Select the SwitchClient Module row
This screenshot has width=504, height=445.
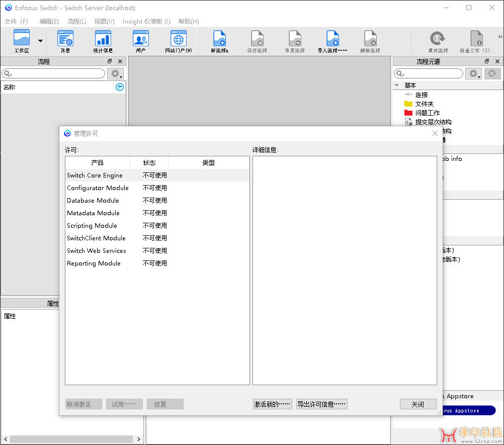(157, 238)
